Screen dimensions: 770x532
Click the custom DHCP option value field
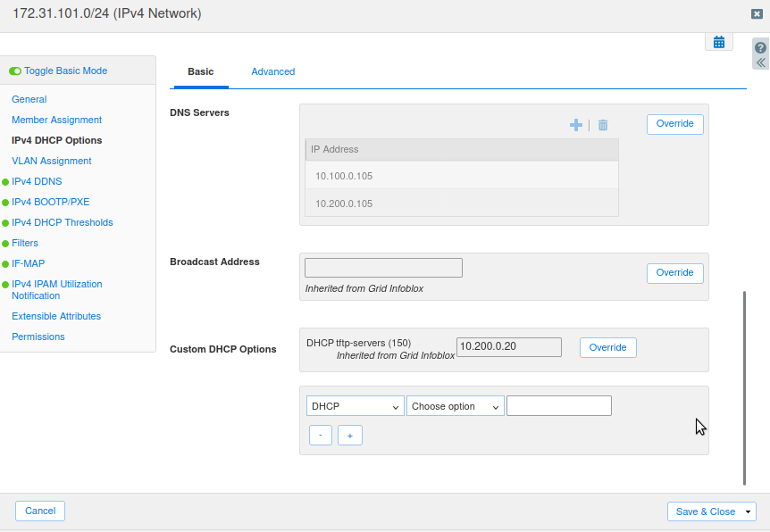click(558, 406)
